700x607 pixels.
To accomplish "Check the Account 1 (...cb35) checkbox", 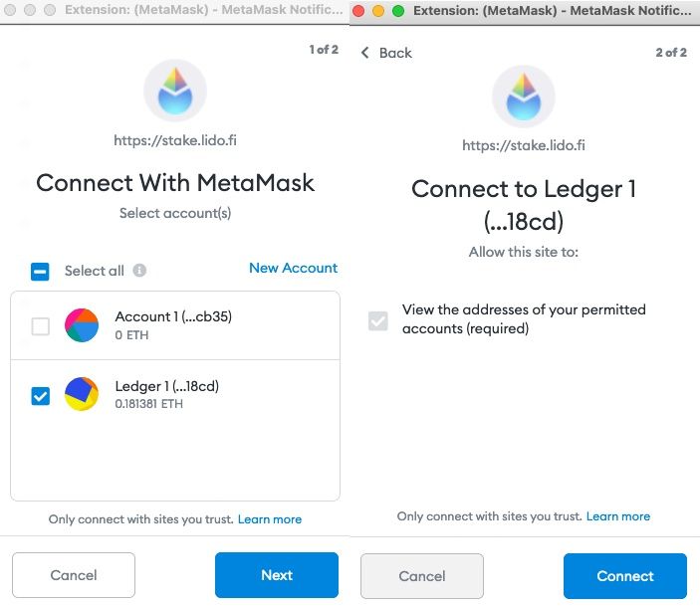I will [x=40, y=326].
